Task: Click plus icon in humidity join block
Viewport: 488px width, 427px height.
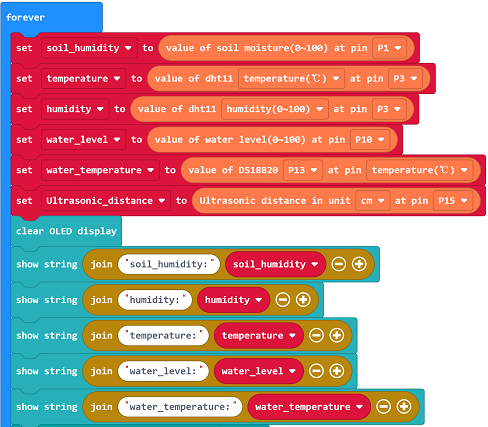Action: 303,300
